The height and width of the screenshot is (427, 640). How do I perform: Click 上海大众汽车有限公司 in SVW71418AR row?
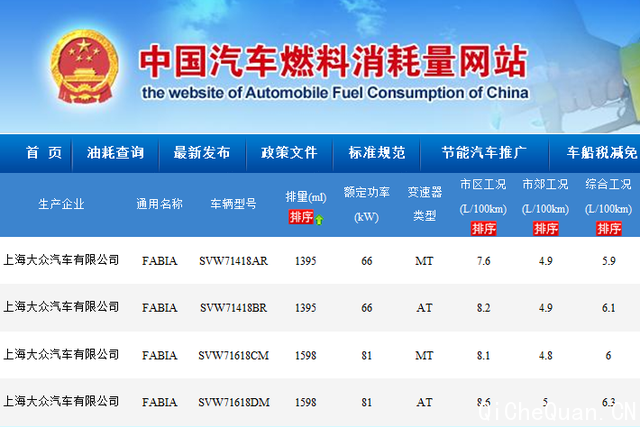tap(61, 260)
